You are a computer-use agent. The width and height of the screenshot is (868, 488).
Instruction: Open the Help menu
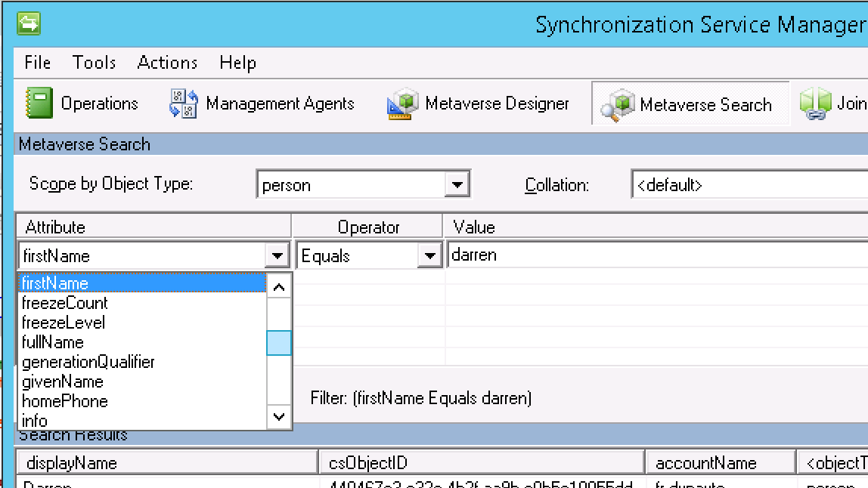coord(237,63)
